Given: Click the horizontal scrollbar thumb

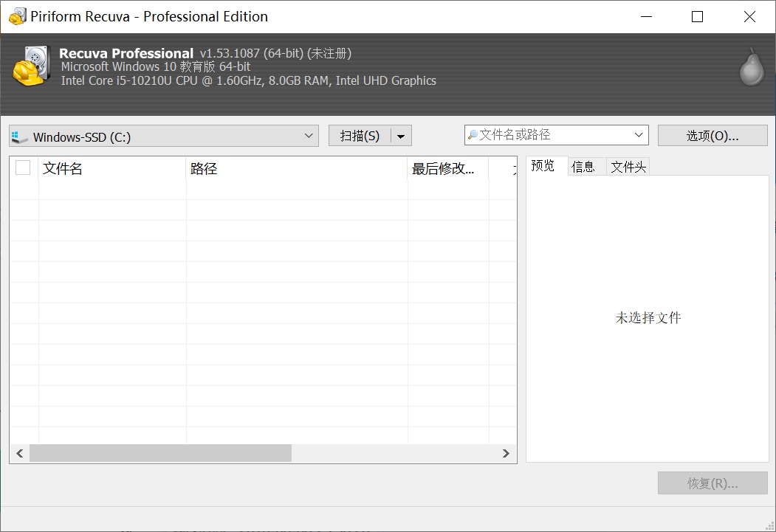Looking at the screenshot, I should coord(160,453).
